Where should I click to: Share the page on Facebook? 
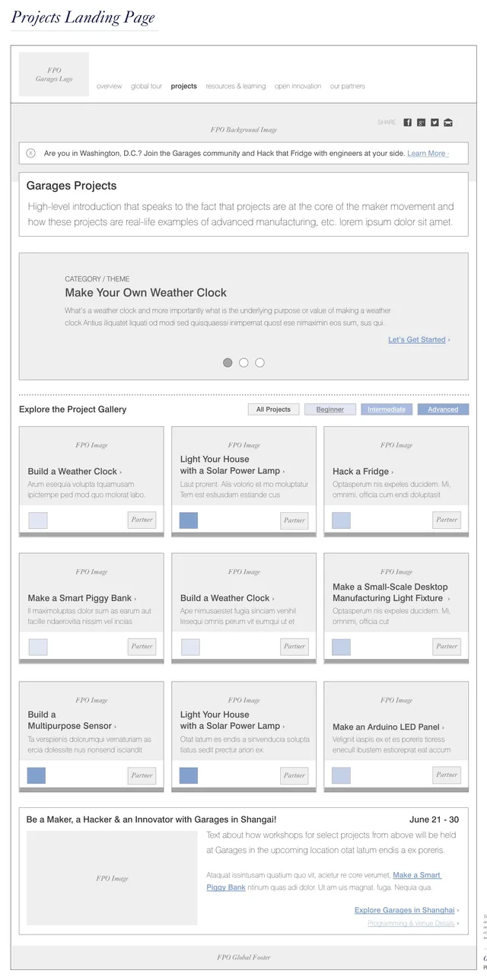407,123
